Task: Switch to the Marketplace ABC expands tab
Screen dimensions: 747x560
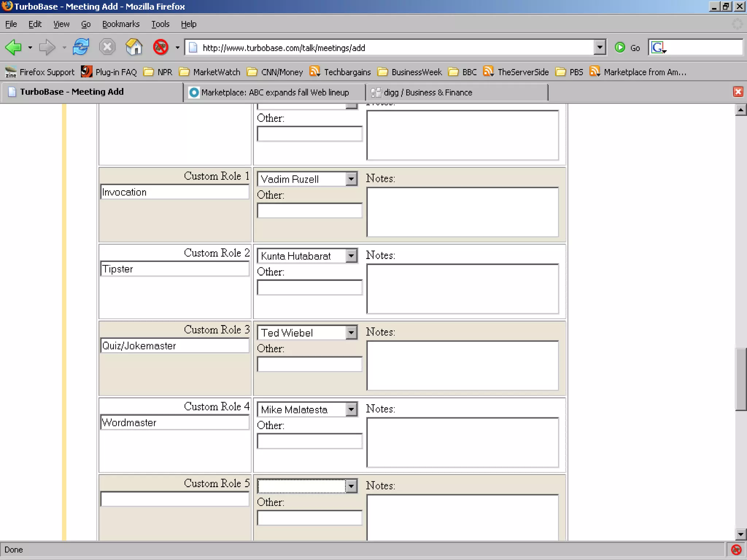Action: pyautogui.click(x=274, y=93)
